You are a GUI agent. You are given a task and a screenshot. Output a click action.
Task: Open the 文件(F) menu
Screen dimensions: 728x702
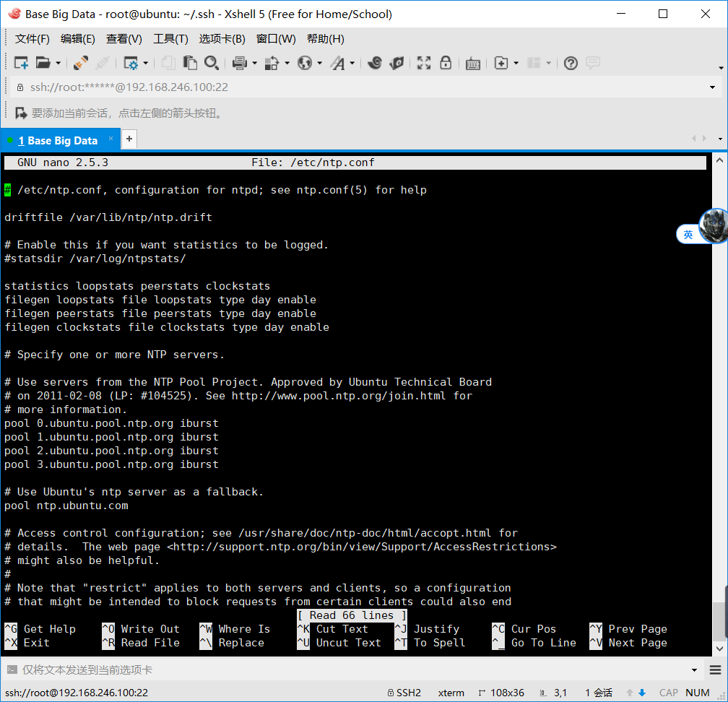pos(32,38)
